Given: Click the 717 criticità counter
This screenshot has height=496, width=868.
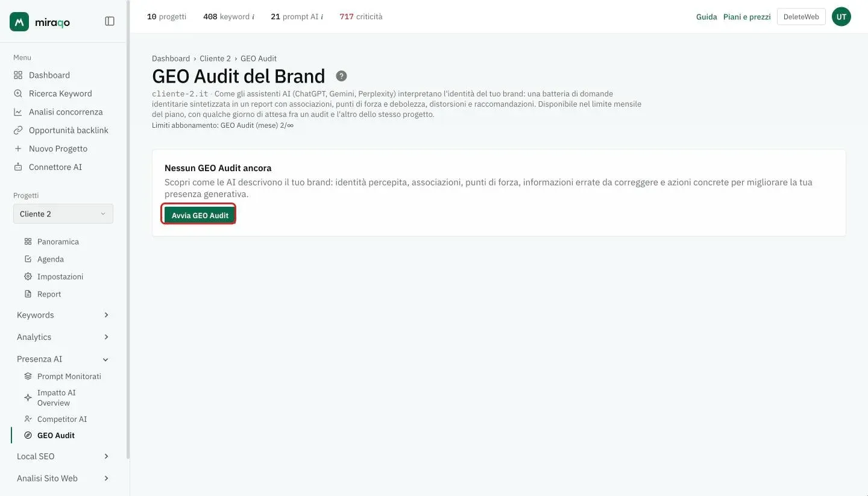Looking at the screenshot, I should tap(361, 17).
